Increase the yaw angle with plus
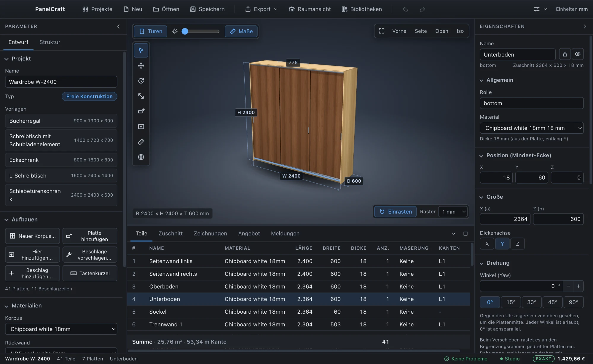Image resolution: width=593 pixels, height=364 pixels. 578,286
